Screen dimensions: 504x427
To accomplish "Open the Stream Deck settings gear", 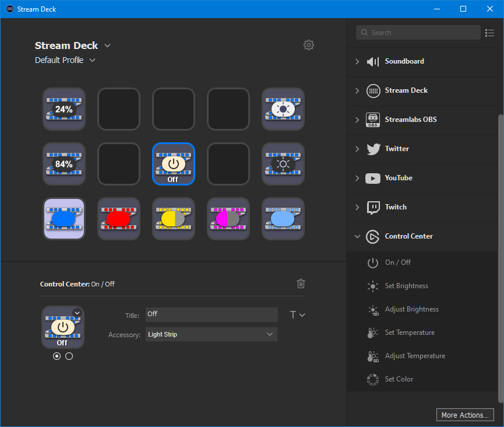I will pos(309,45).
